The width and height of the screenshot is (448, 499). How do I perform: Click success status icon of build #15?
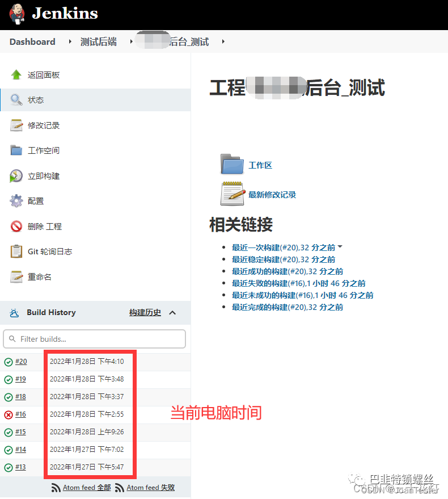tap(9, 432)
